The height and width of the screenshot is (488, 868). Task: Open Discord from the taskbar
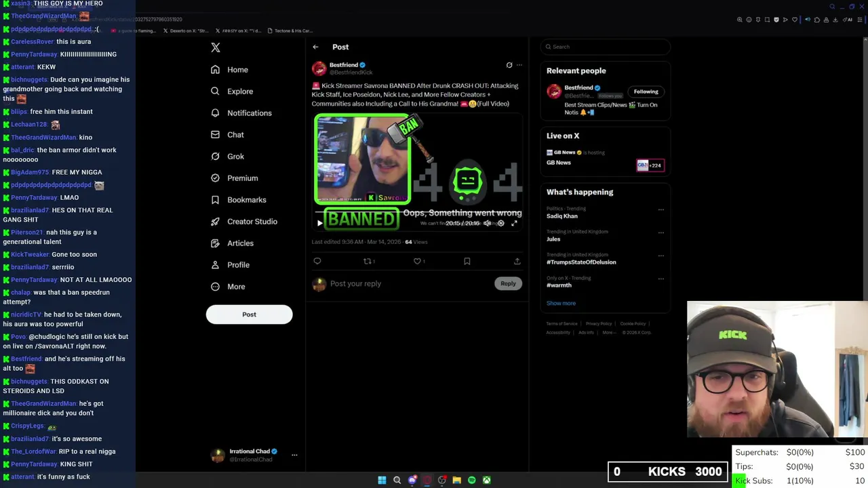[412, 480]
